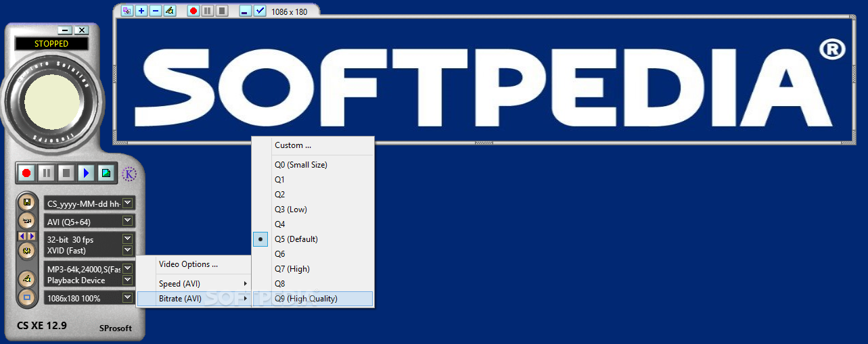The height and width of the screenshot is (344, 868).
Task: Click the left blue arrow above gear
Action: [x=22, y=236]
